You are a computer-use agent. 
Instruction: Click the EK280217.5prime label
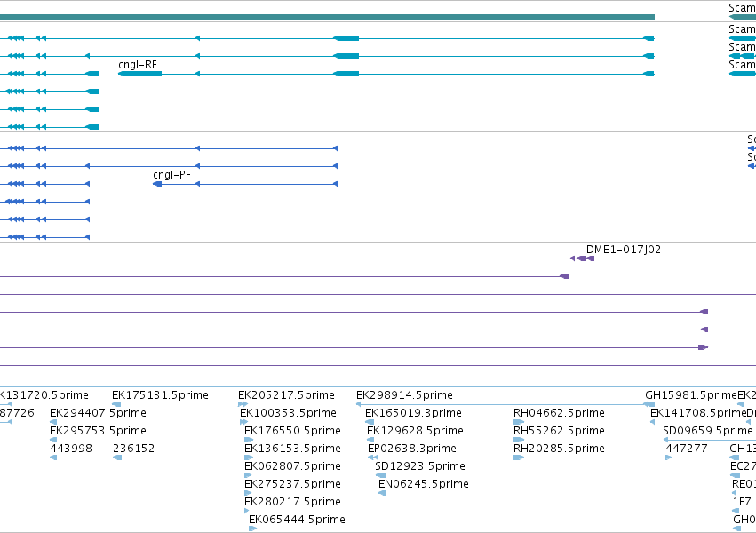click(x=292, y=502)
